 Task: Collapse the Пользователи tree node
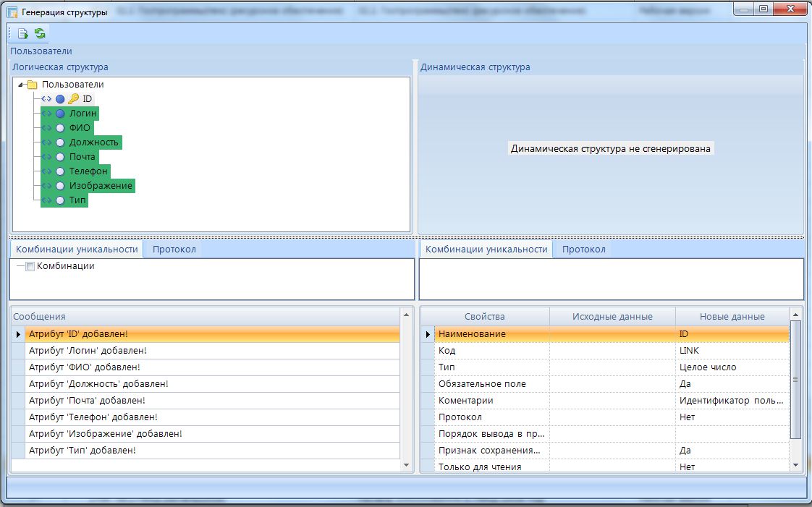point(21,85)
